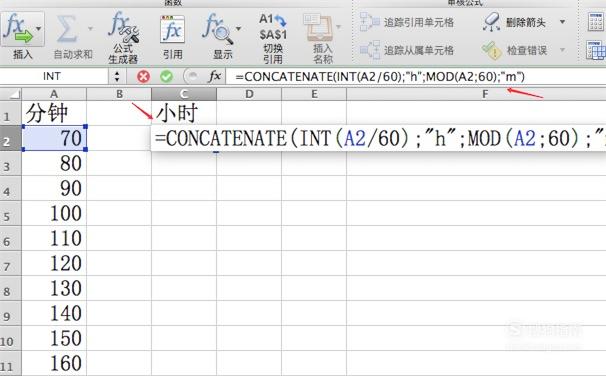Click the Insert function fx icon
This screenshot has height=376, width=606.
tap(18, 28)
